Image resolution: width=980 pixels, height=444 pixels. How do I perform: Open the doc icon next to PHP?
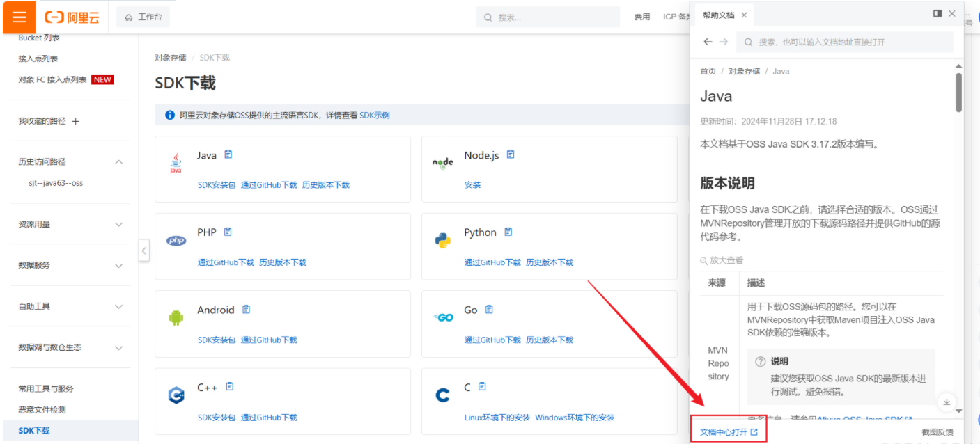pos(228,232)
